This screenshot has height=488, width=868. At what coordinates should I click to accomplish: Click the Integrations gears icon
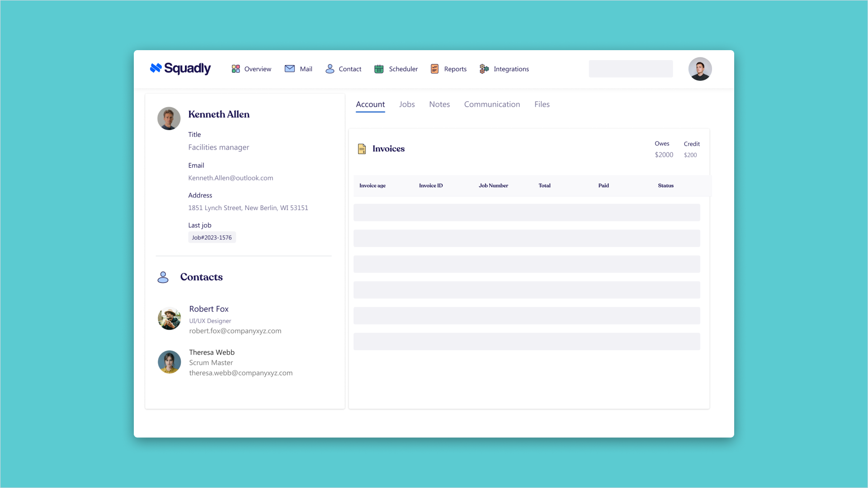coord(484,69)
